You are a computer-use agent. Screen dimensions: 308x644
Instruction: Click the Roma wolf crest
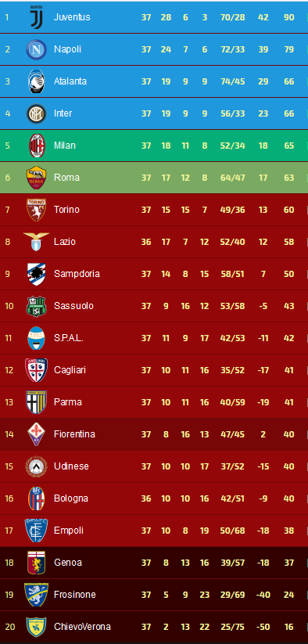[x=37, y=178]
